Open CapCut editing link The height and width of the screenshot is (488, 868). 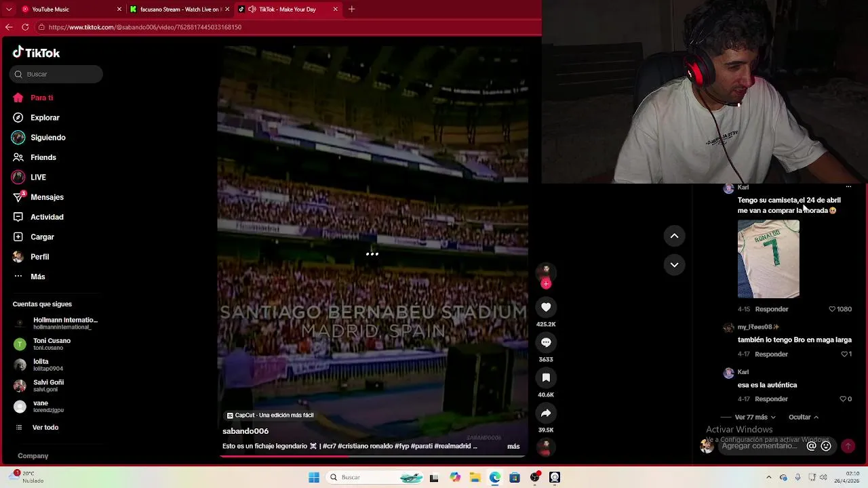(271, 415)
